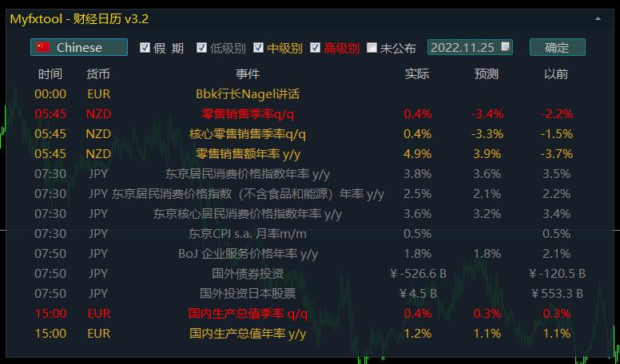This screenshot has width=620, height=364.
Task: Select the Bbk行长Nagel讲话 event
Action: coord(248,94)
